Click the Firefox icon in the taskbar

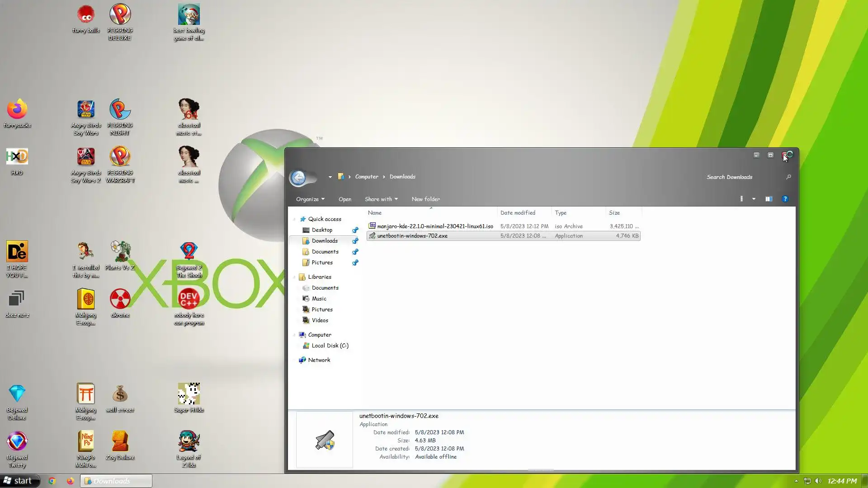point(70,481)
